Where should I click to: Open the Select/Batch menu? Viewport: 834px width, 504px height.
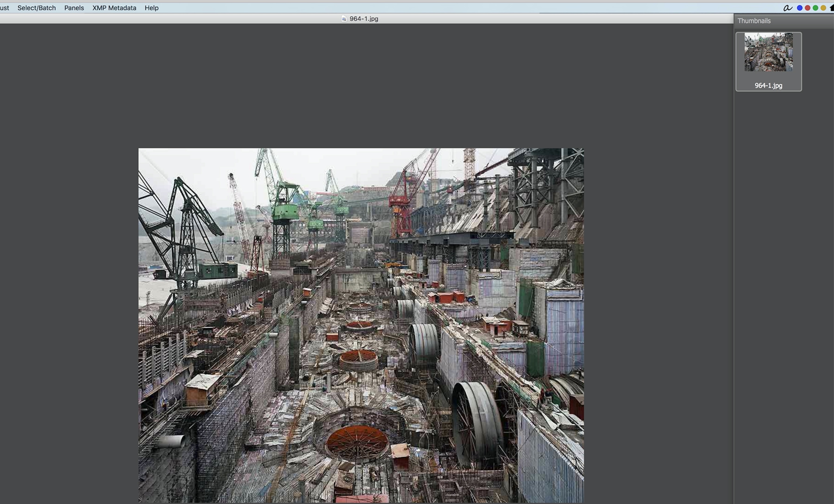click(37, 8)
